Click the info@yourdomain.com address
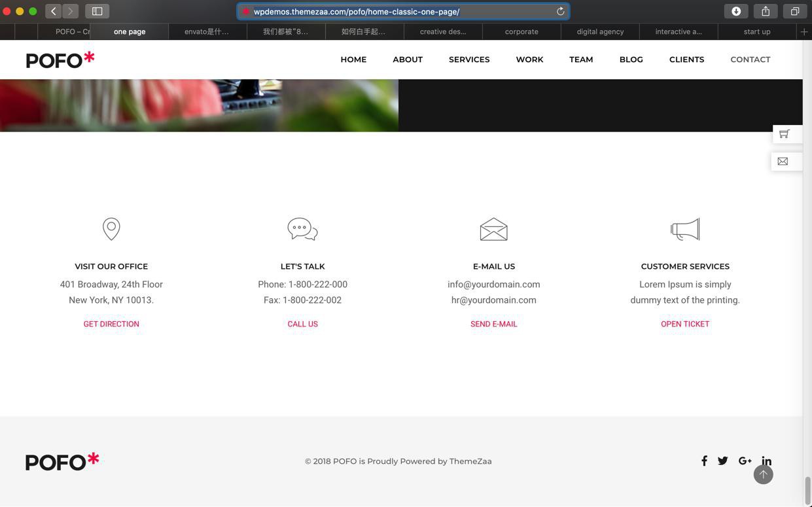Viewport: 812px width, 507px height. tap(494, 285)
